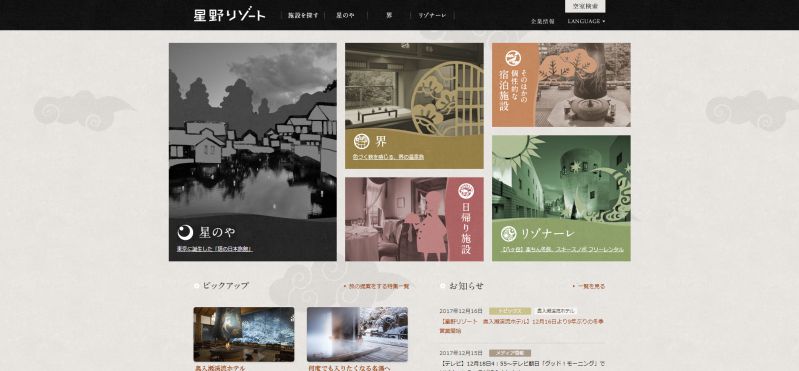Screen dimensions: 799x371
Task: Click the 奥入瀬渓流ホテル tag on the 12月16日 news
Action: point(555,311)
